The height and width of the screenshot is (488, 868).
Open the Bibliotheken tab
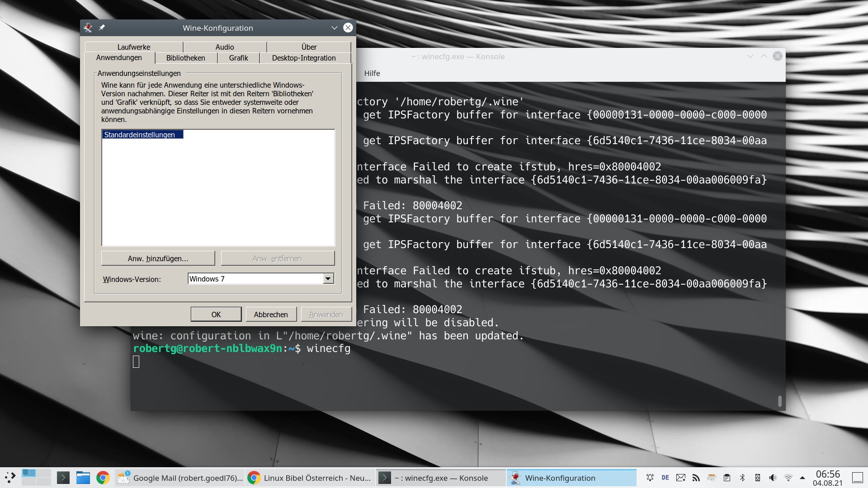(x=185, y=58)
